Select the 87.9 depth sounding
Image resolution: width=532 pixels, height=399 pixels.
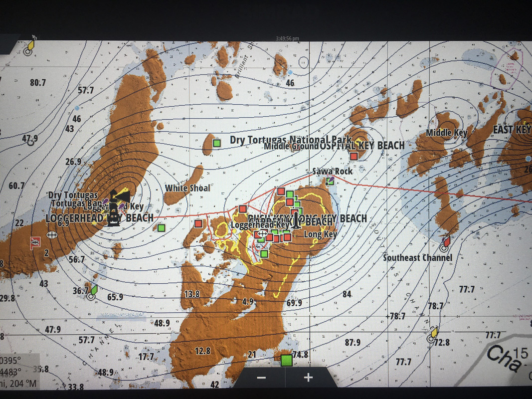(x=353, y=342)
